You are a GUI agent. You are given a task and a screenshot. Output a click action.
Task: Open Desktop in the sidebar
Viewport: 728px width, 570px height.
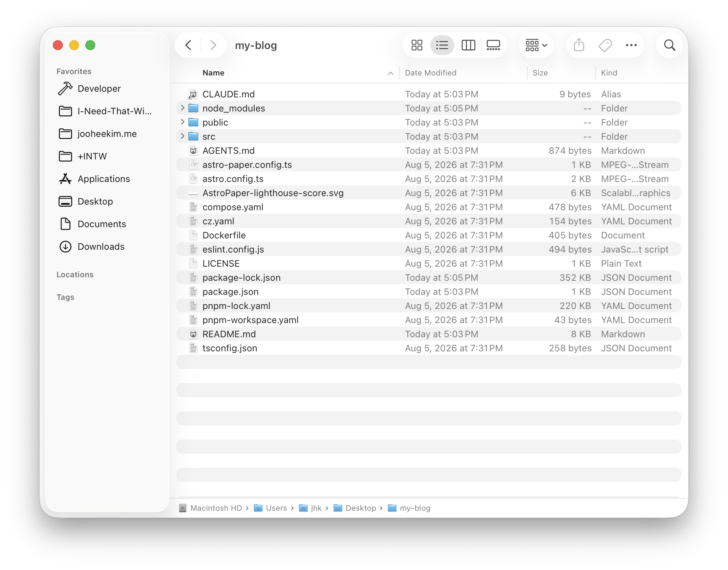point(95,201)
